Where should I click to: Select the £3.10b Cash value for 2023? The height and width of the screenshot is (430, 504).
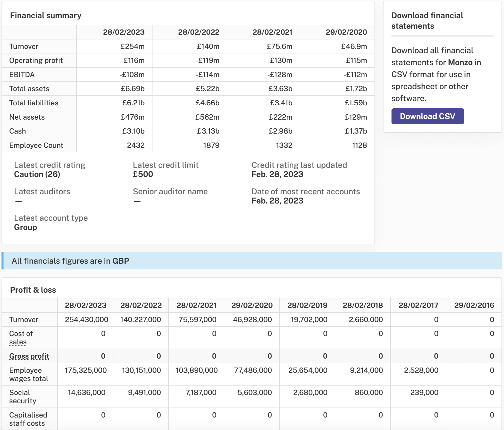pyautogui.click(x=133, y=131)
